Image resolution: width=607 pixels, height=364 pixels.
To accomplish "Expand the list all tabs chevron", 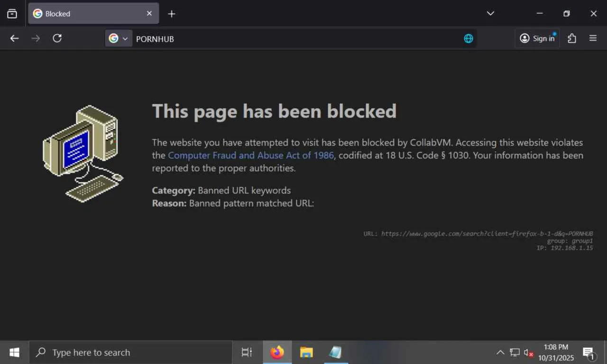I will click(490, 13).
